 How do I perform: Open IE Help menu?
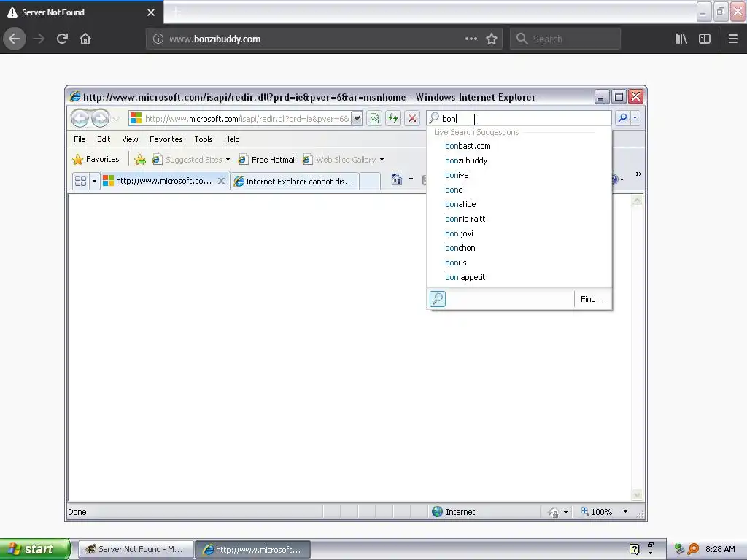(231, 139)
